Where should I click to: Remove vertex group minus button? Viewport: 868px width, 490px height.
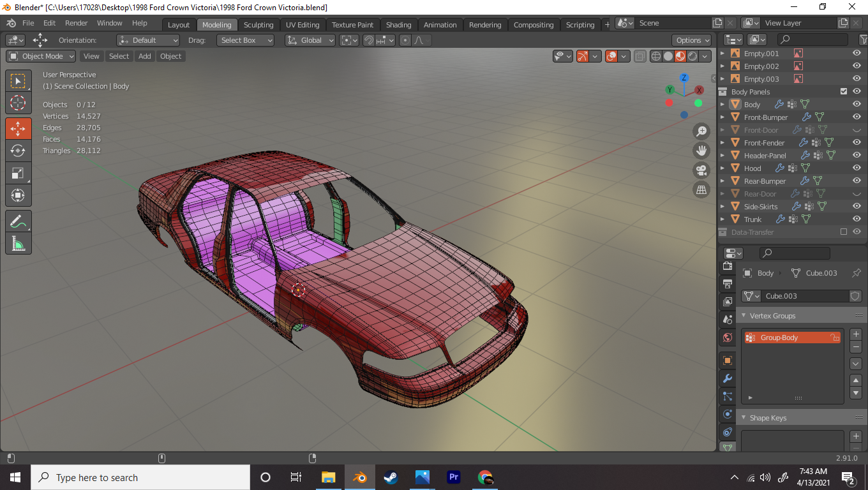(x=857, y=347)
